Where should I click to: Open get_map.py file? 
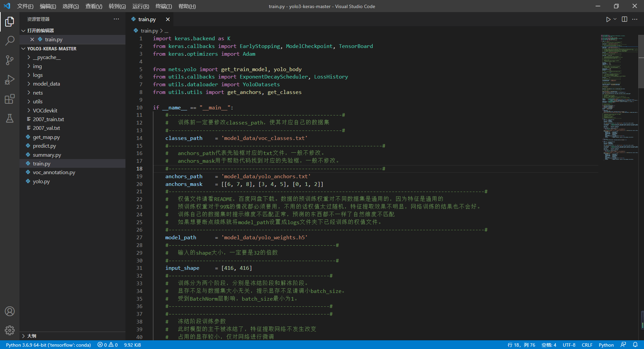(72, 137)
